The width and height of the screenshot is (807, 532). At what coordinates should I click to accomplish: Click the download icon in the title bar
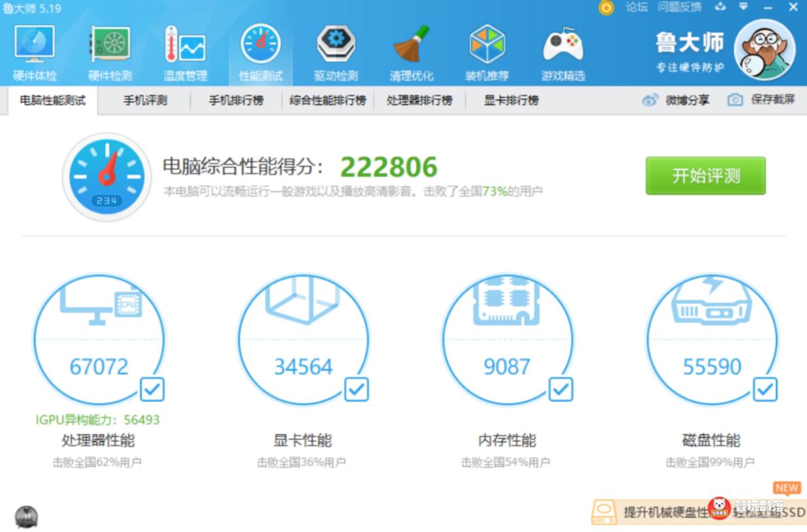pos(720,8)
